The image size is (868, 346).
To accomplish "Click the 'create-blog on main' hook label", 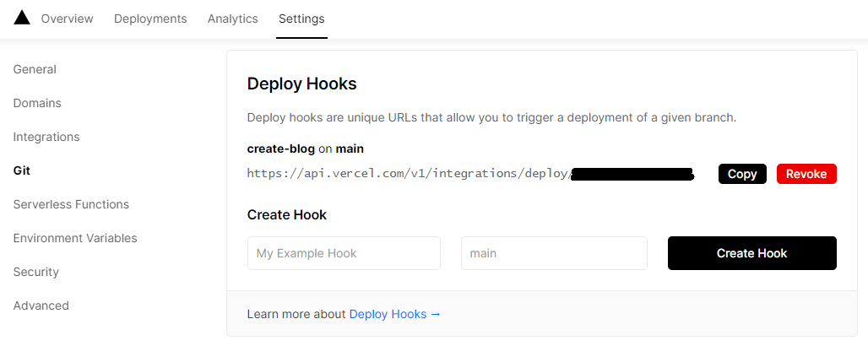I will pos(305,149).
